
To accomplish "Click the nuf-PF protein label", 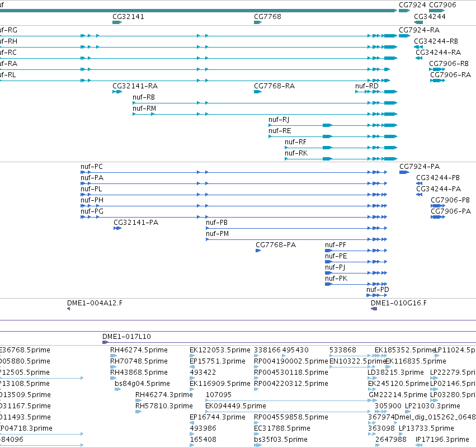I will click(x=336, y=245).
